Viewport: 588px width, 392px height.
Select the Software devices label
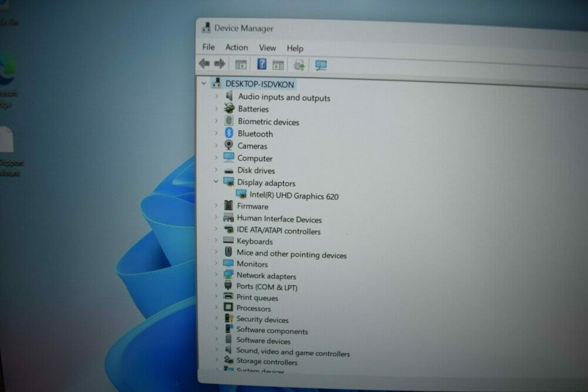pyautogui.click(x=263, y=341)
